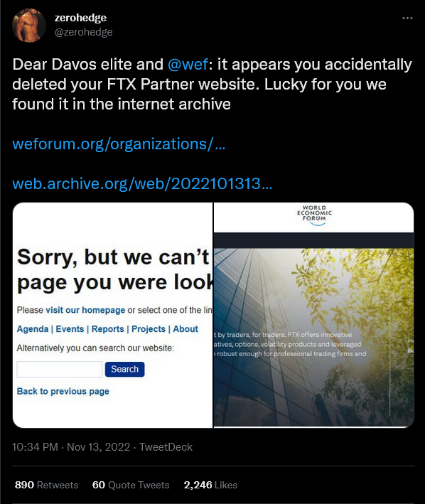Screen dimensions: 425x504
Task: Click the @zerohedge handle
Action: [x=84, y=32]
